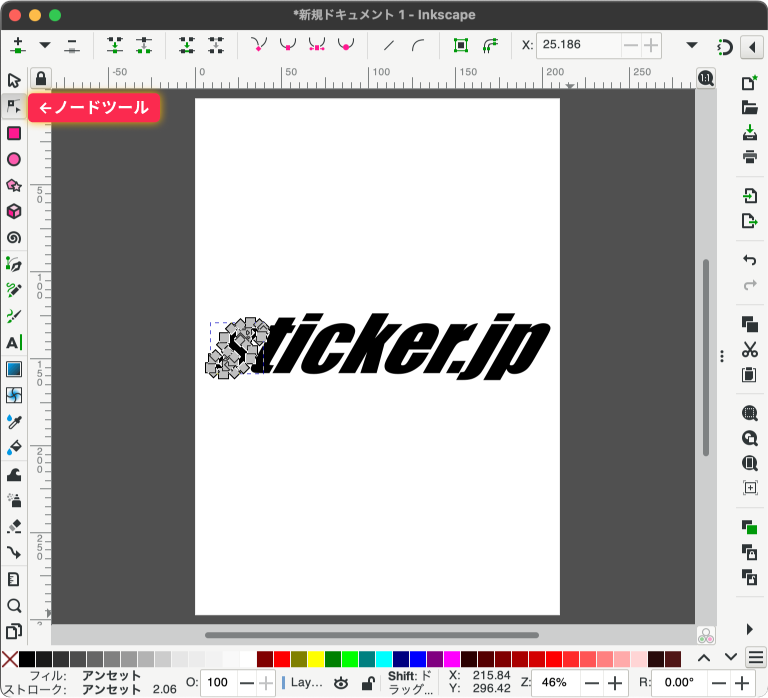Choose the Tweak tool

point(14,474)
